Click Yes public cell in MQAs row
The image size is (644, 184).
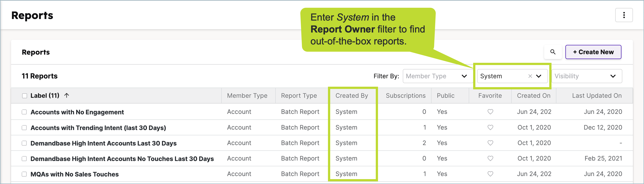(x=442, y=174)
